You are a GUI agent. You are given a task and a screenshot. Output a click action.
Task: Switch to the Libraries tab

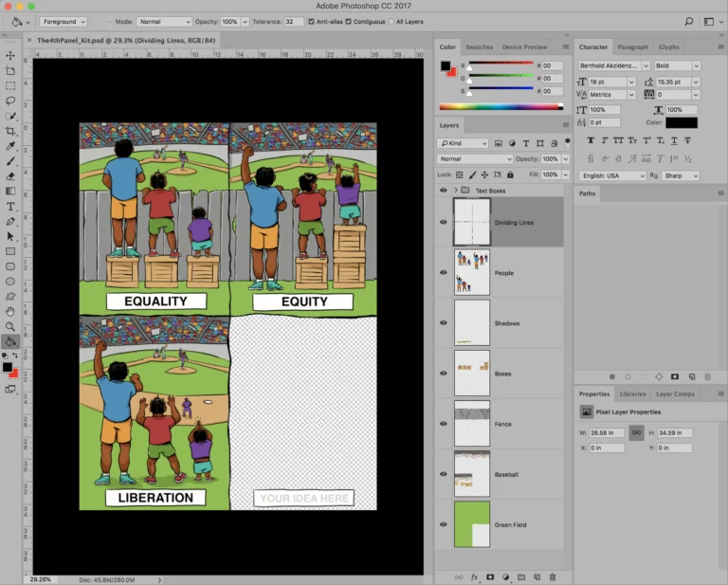click(x=632, y=393)
